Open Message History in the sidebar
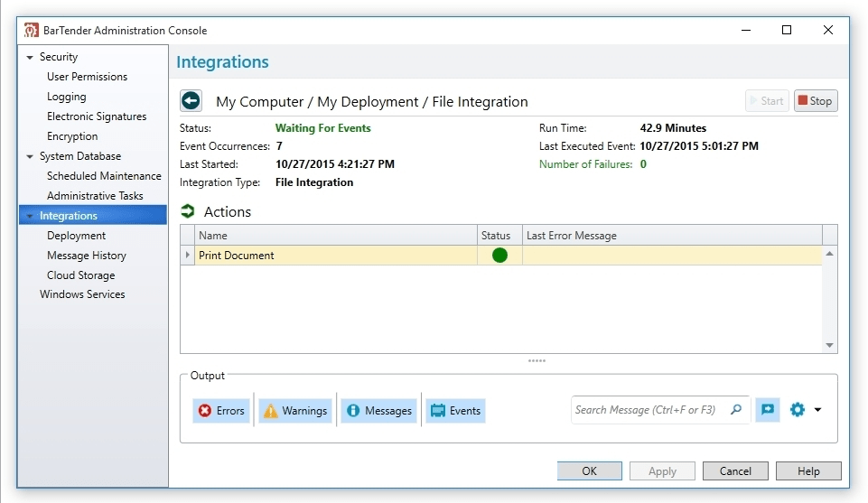The height and width of the screenshot is (503, 868). pos(87,255)
